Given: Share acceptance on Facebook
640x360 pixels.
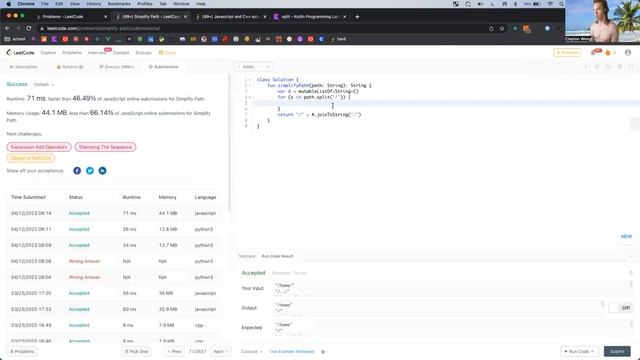Looking at the screenshot, I should [77, 171].
